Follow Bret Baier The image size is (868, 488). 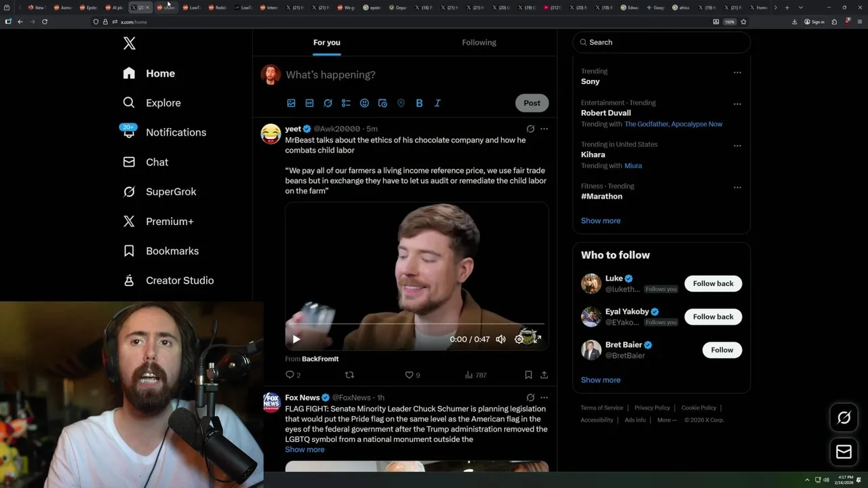pyautogui.click(x=722, y=350)
